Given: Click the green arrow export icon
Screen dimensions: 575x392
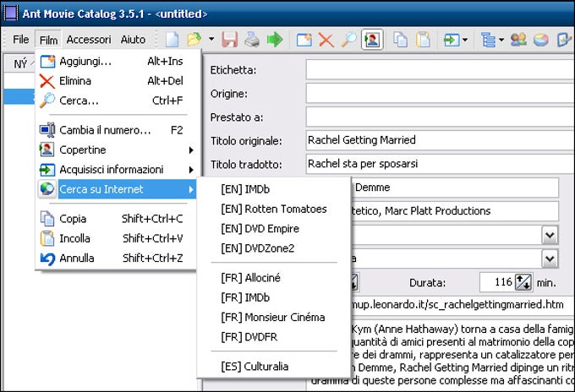Looking at the screenshot, I should point(275,39).
